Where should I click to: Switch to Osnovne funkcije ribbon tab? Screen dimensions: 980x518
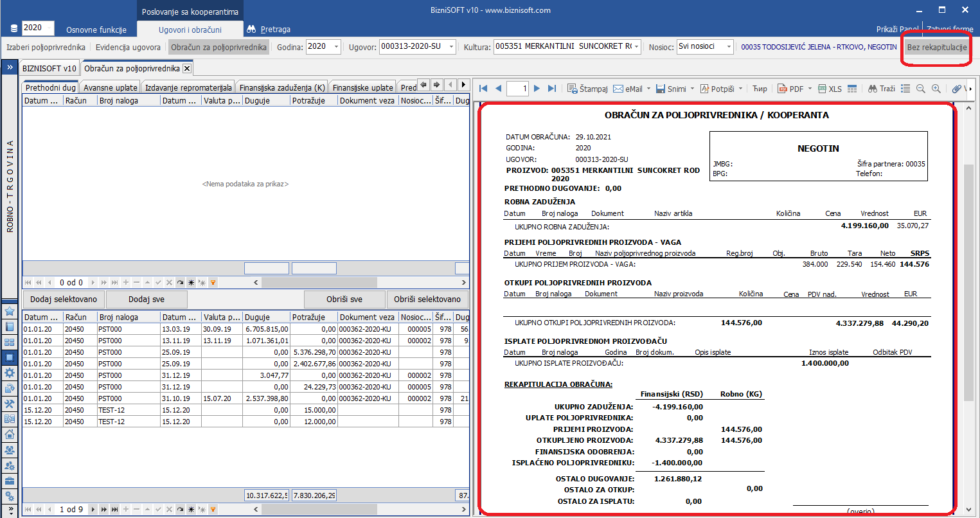pos(96,30)
